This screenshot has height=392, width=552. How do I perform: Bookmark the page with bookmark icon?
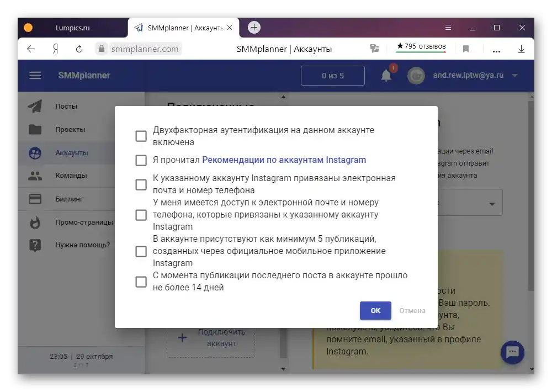pyautogui.click(x=465, y=49)
